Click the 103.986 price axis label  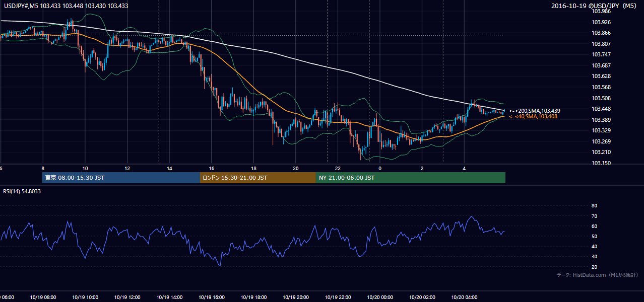601,12
